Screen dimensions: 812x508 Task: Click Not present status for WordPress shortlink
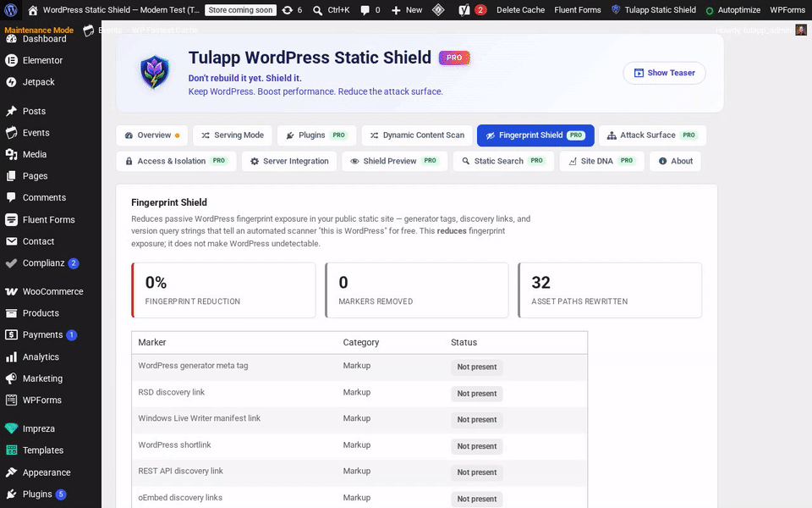[476, 446]
